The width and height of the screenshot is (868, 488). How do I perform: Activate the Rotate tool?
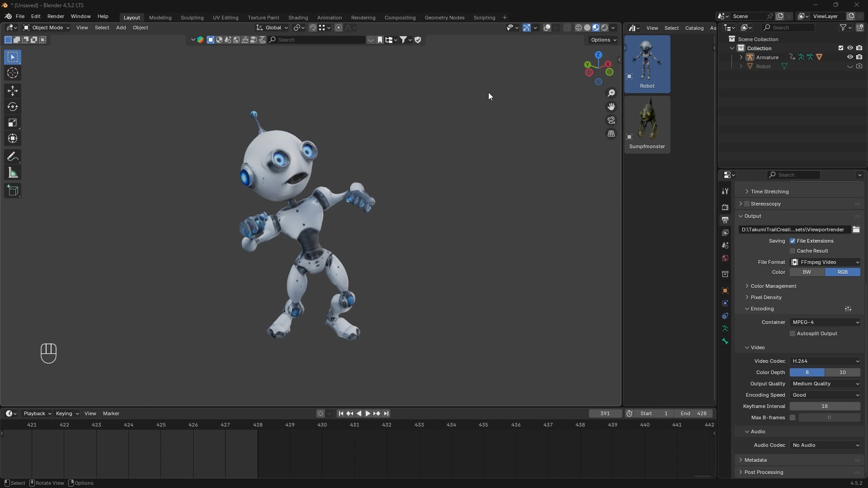(13, 107)
